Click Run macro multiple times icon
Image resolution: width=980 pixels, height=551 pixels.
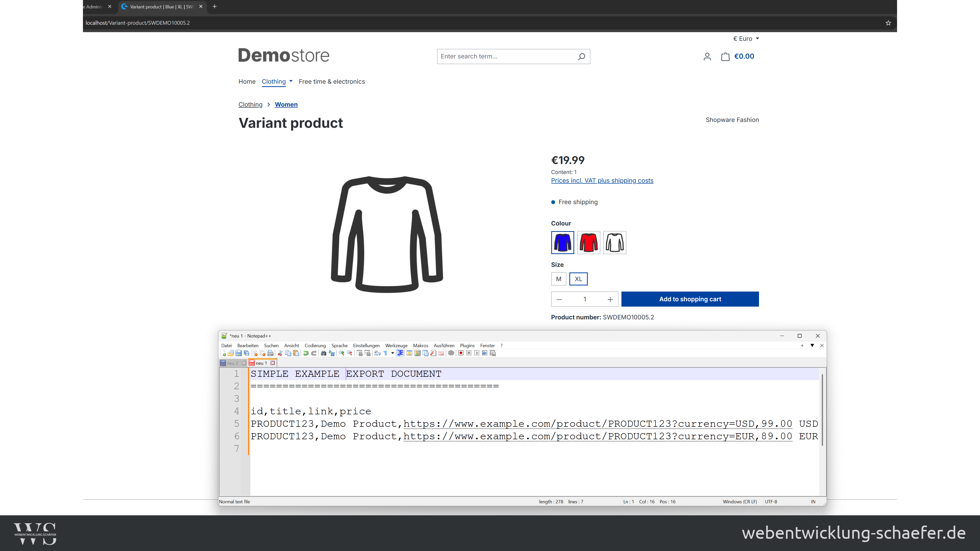(485, 353)
